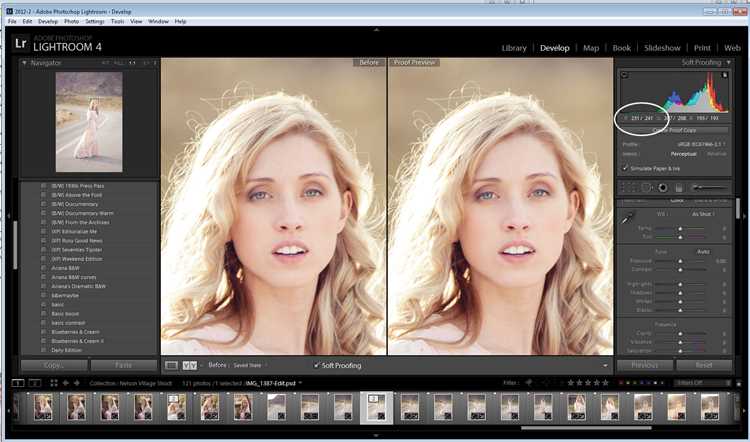Go back with filmstrip left arrow
The image size is (750, 442).
tap(66, 383)
